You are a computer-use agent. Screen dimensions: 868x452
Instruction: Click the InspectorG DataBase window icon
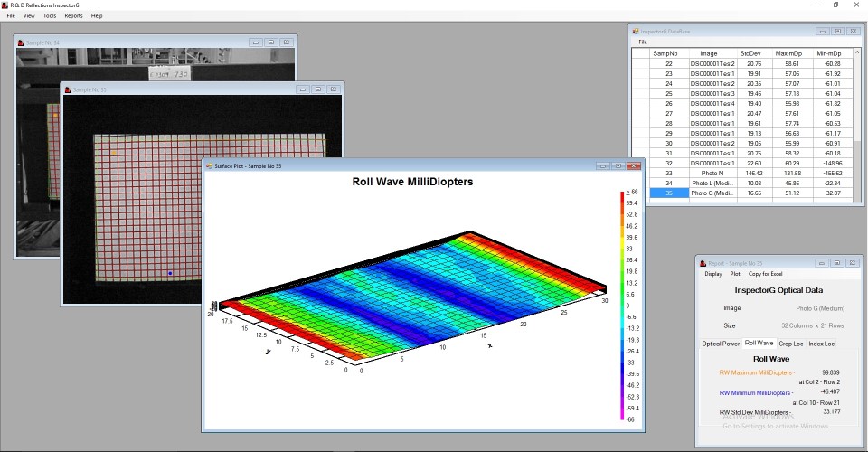point(636,31)
